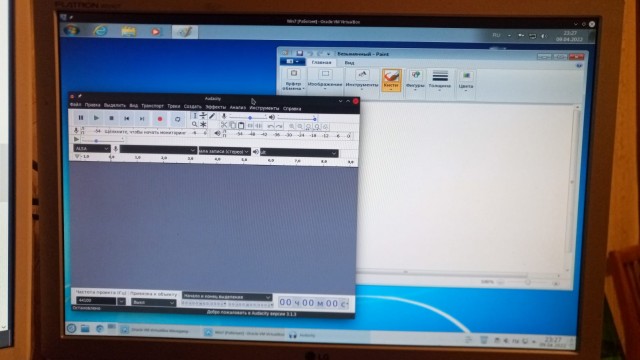Click the Zoom Toggle icon
This screenshot has width=640, height=360.
(x=326, y=127)
